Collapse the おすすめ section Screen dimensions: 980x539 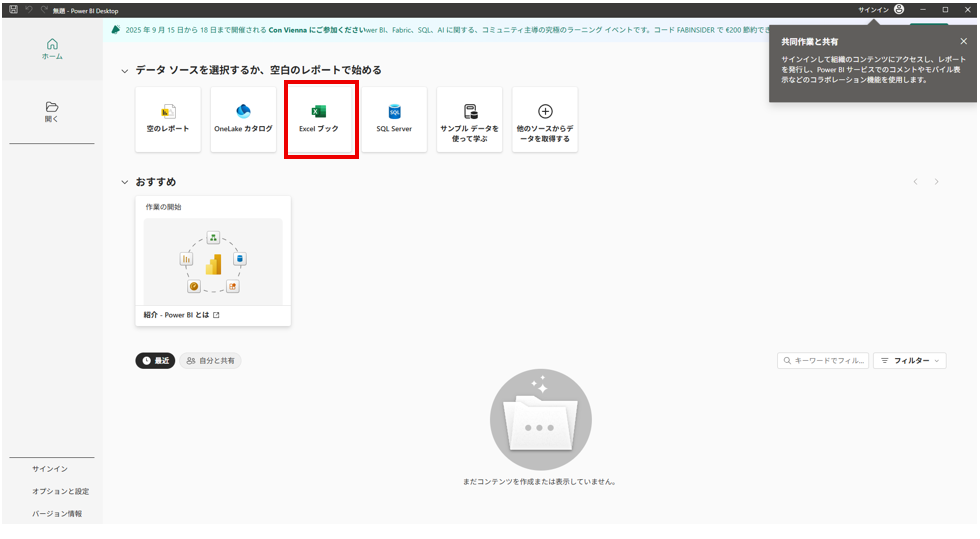[x=124, y=183]
